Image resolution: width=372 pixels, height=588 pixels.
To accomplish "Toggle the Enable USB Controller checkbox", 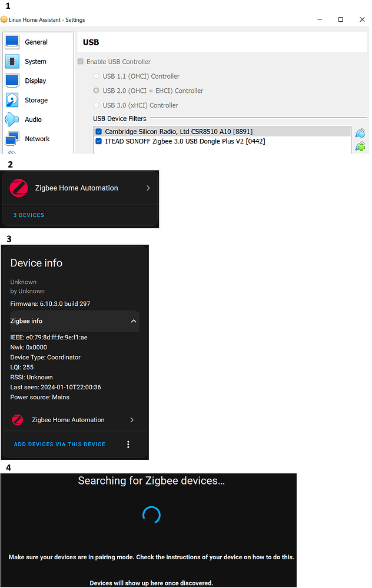I will click(80, 62).
